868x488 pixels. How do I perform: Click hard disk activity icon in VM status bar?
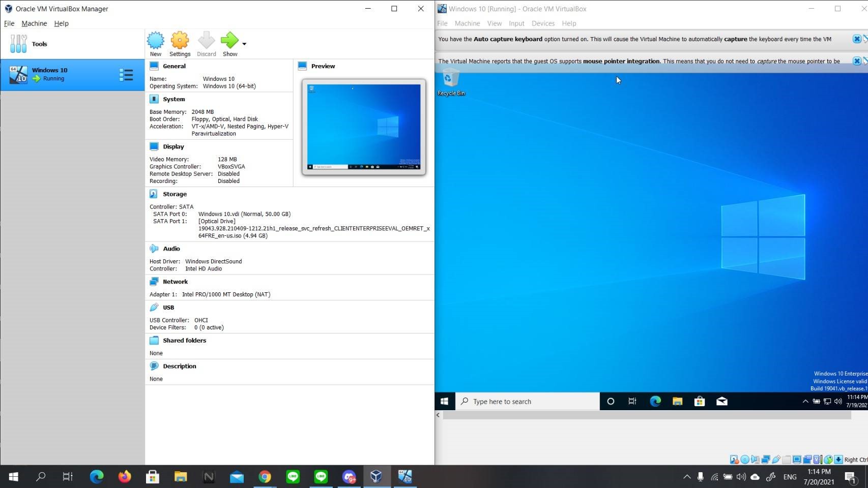734,460
